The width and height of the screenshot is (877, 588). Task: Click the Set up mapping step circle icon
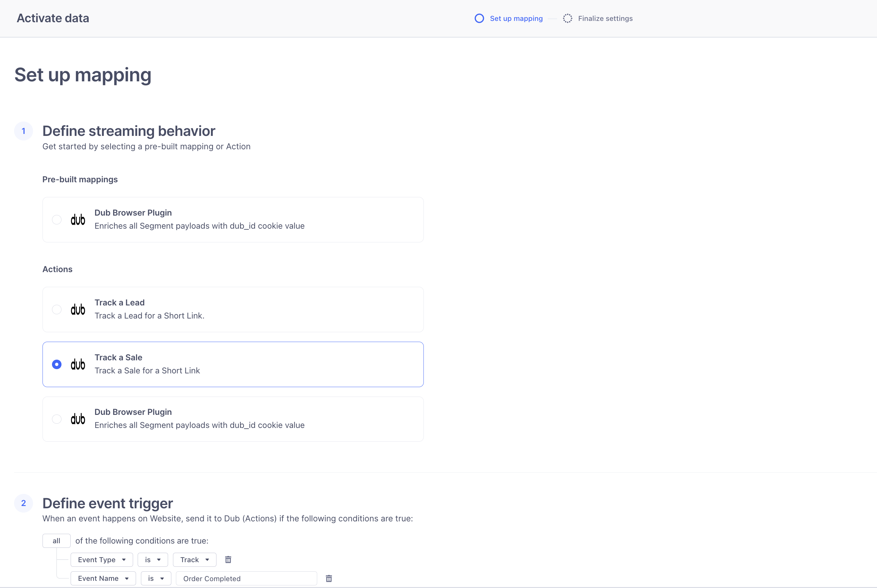pyautogui.click(x=479, y=18)
